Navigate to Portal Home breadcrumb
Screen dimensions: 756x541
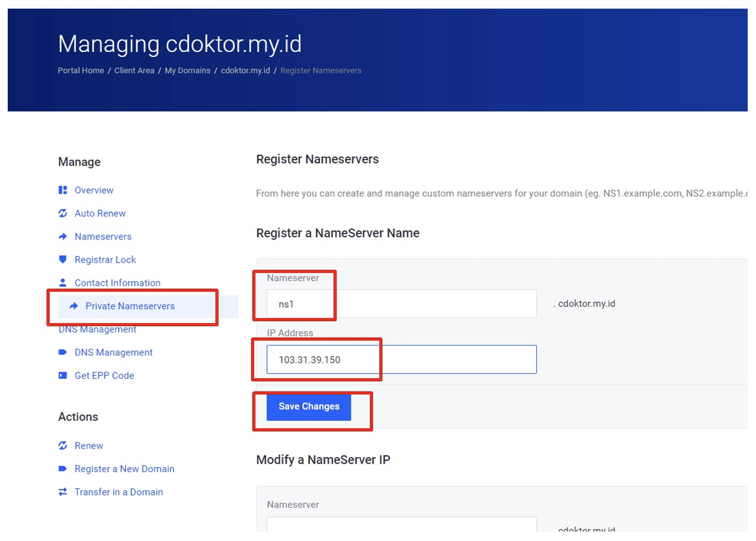(x=81, y=70)
